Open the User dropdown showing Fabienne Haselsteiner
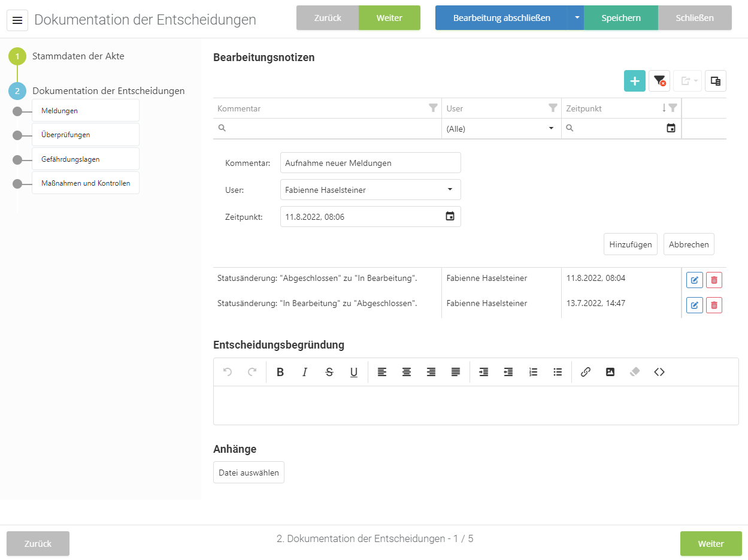This screenshot has width=748, height=560. 449,189
